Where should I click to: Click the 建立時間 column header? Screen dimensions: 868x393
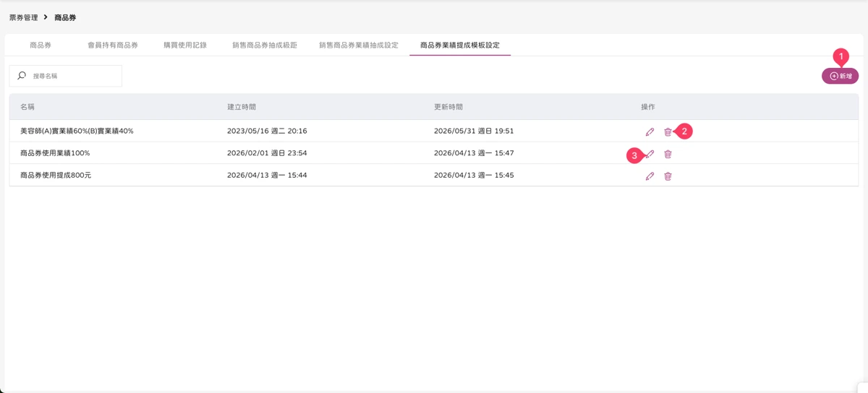pyautogui.click(x=242, y=107)
